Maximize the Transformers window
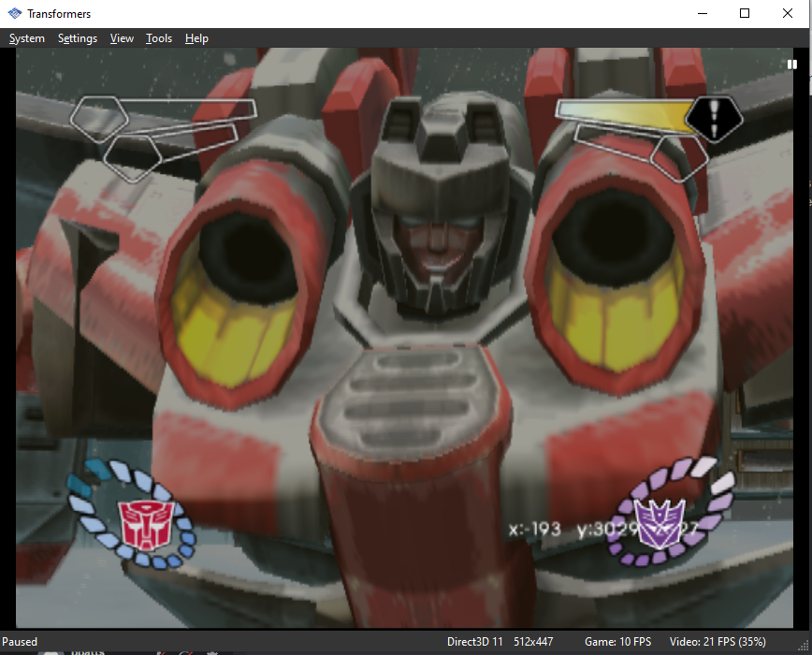812x655 pixels. (x=745, y=13)
